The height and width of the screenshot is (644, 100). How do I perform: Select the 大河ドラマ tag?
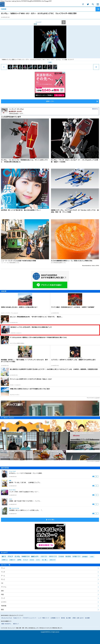(44, 556)
